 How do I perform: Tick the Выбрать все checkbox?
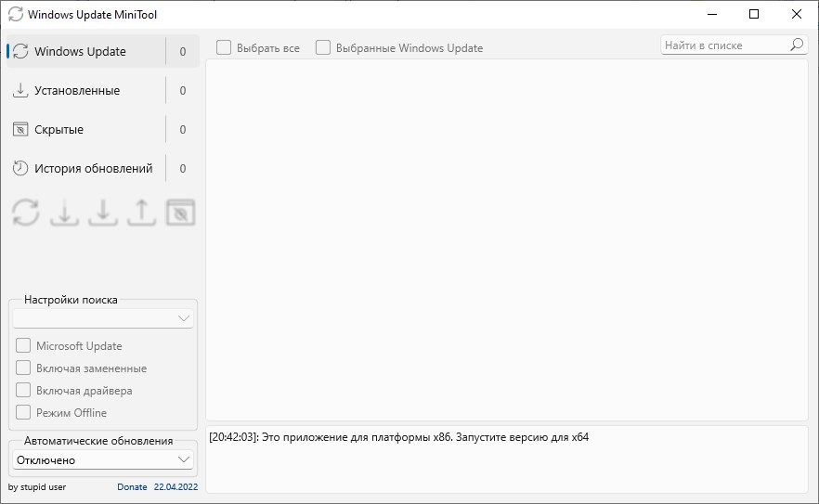click(x=224, y=47)
